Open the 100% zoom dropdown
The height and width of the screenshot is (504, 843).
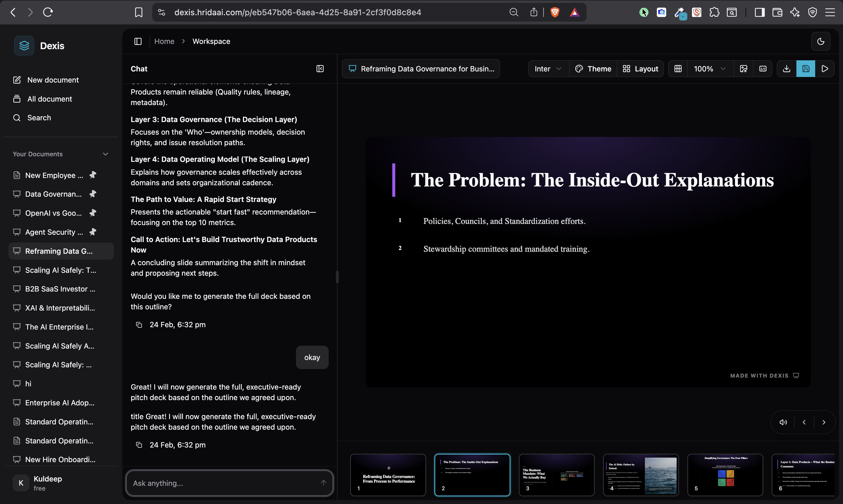tap(710, 69)
